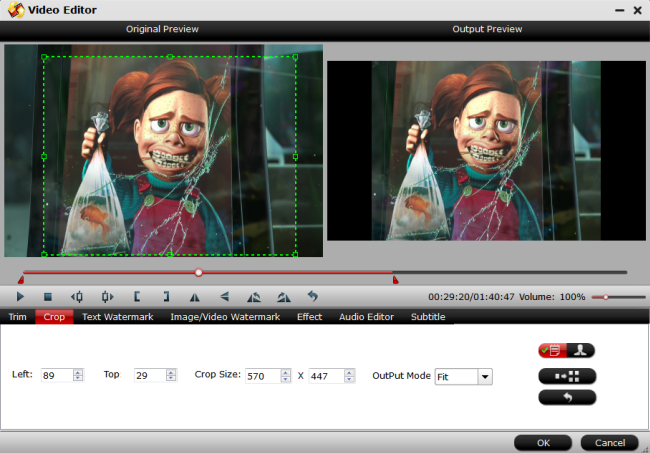Viewport: 650px width, 453px height.
Task: Switch to Image/Video Watermark tab
Action: pyautogui.click(x=225, y=317)
